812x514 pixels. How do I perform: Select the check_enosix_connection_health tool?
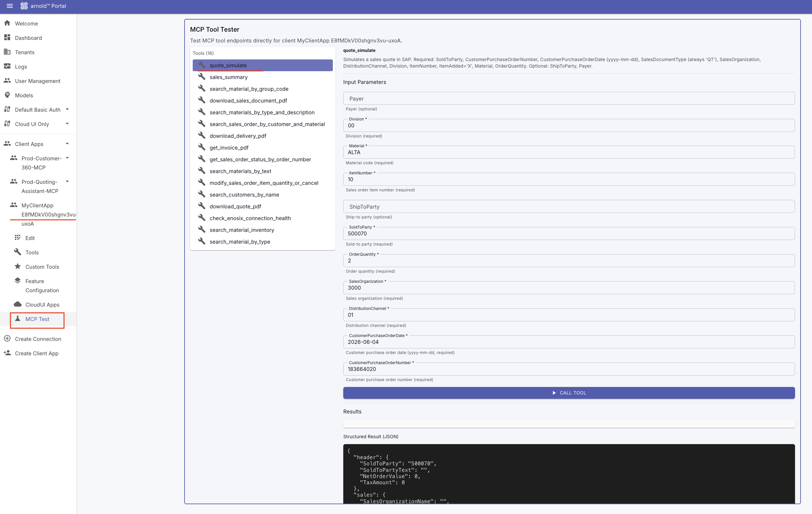point(262,218)
